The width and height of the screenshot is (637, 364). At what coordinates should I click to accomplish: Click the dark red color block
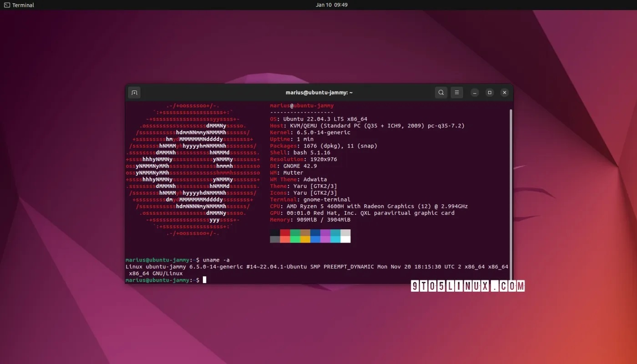285,233
